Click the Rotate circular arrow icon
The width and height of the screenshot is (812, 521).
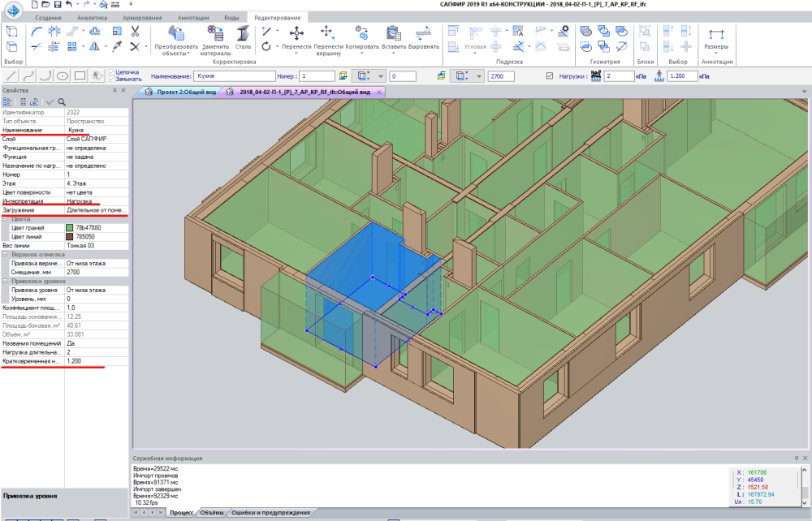pyautogui.click(x=266, y=46)
